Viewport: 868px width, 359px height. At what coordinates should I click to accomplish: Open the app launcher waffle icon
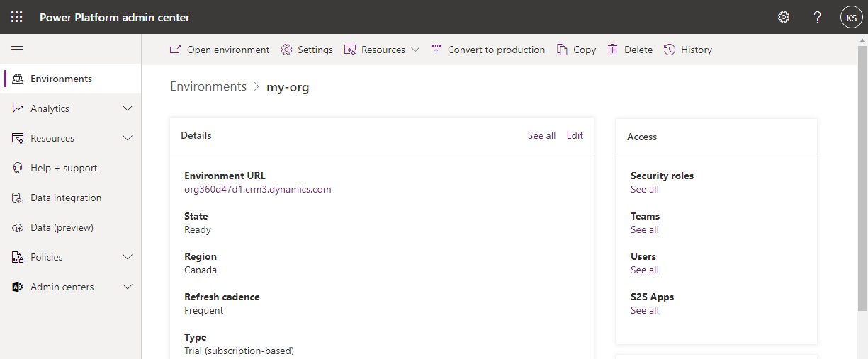16,17
